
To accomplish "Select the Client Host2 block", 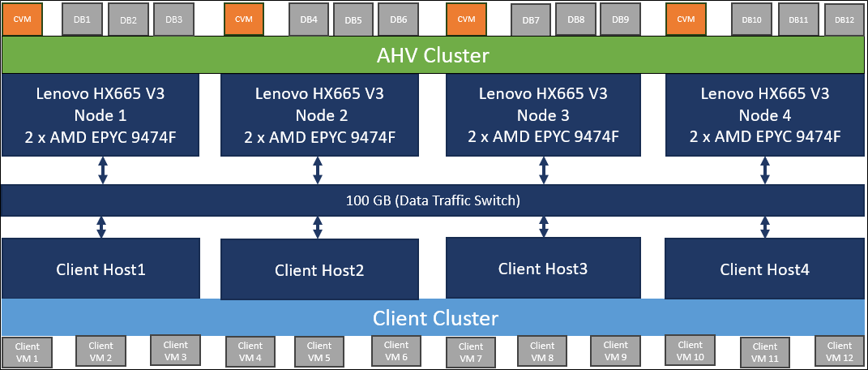I will [x=319, y=270].
